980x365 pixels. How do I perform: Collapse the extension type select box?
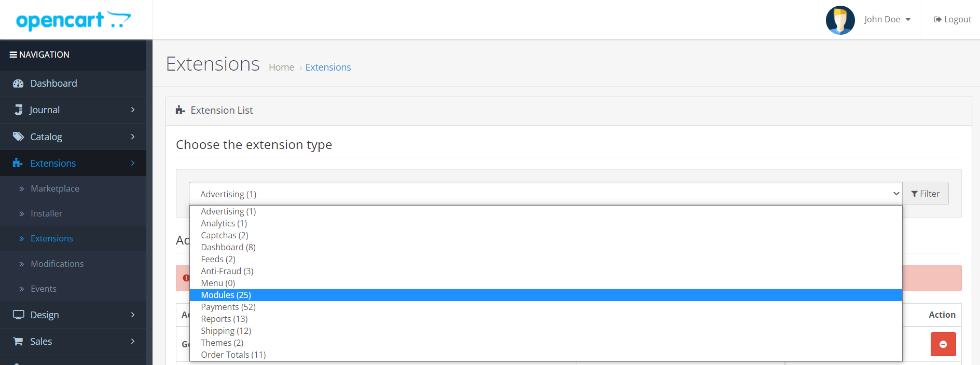point(546,194)
